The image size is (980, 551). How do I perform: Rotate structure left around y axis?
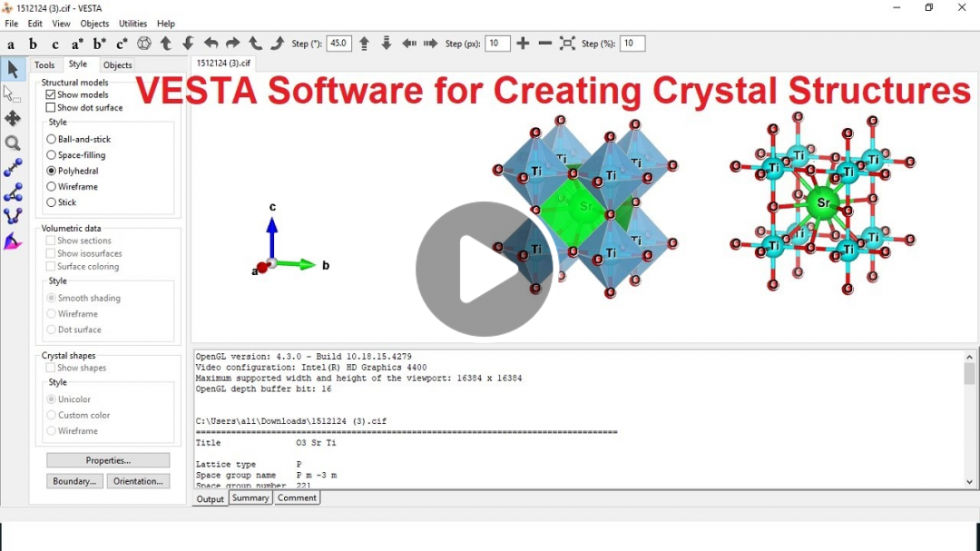click(x=211, y=44)
